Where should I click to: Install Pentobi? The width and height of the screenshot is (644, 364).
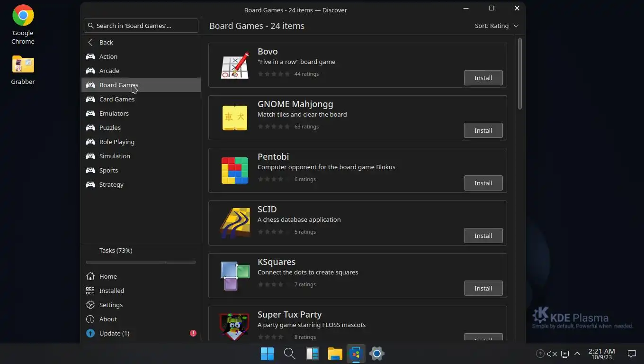point(483,183)
